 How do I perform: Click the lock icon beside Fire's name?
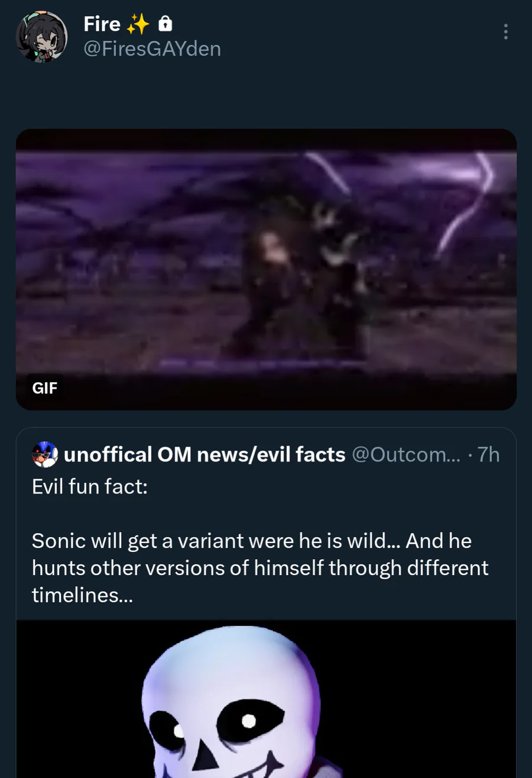[x=166, y=24]
